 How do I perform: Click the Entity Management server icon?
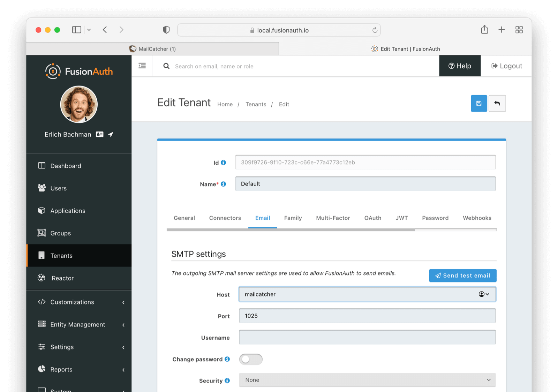coord(42,324)
